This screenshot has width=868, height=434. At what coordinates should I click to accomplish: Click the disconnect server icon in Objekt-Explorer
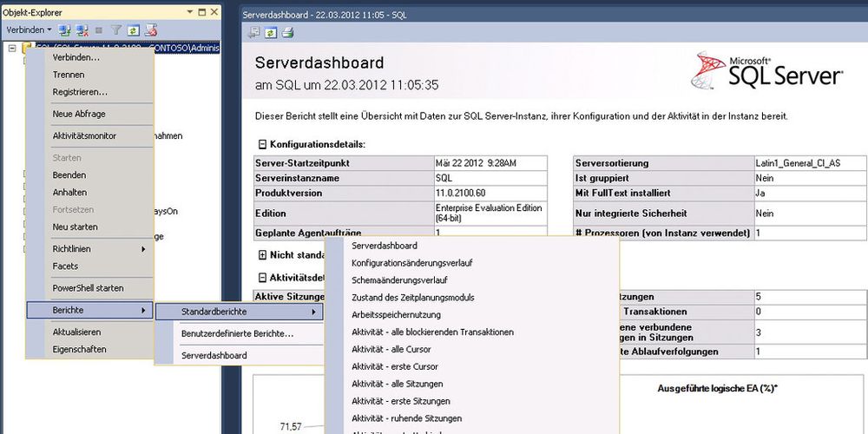[82, 30]
